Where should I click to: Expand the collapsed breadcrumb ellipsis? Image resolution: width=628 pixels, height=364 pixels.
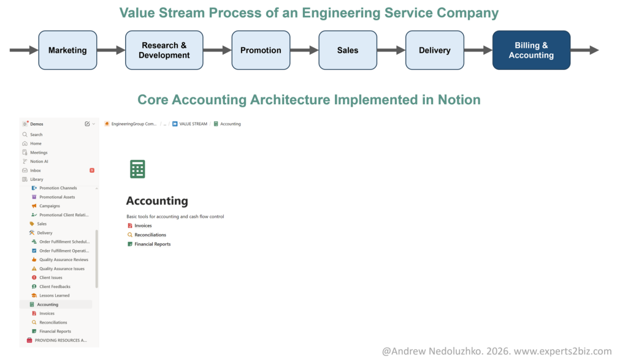pos(164,124)
